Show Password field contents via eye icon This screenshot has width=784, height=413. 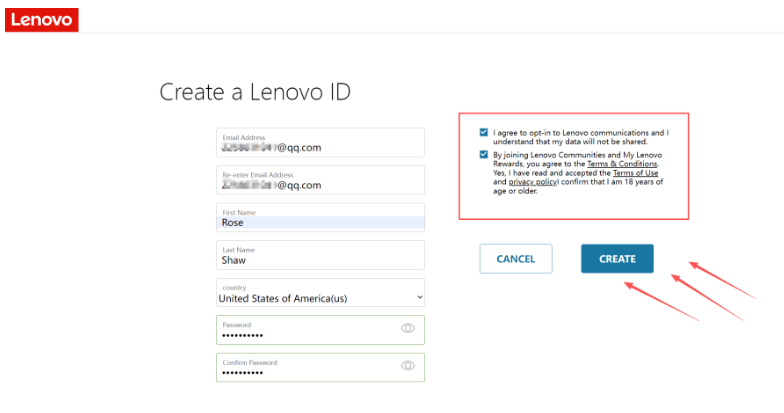pyautogui.click(x=408, y=328)
